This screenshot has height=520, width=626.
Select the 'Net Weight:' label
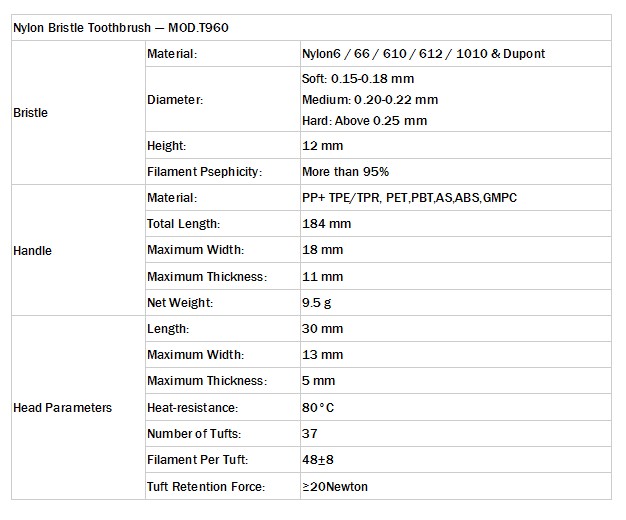click(x=180, y=302)
